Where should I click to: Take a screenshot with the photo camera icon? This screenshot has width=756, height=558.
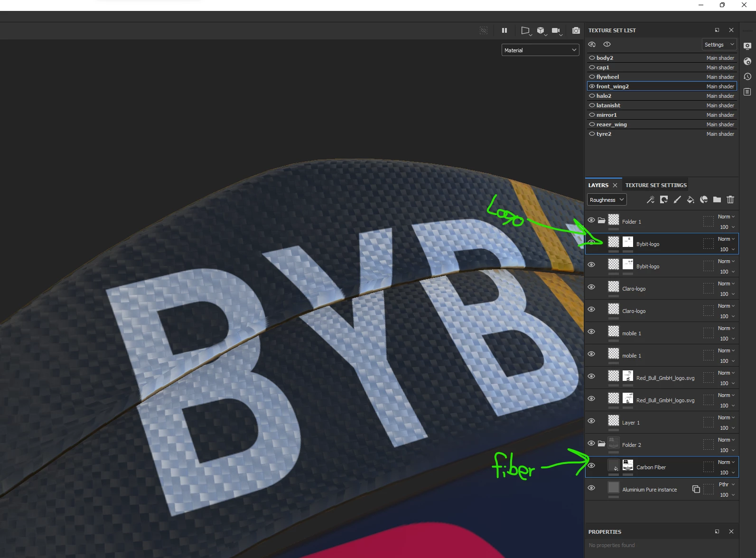click(576, 30)
